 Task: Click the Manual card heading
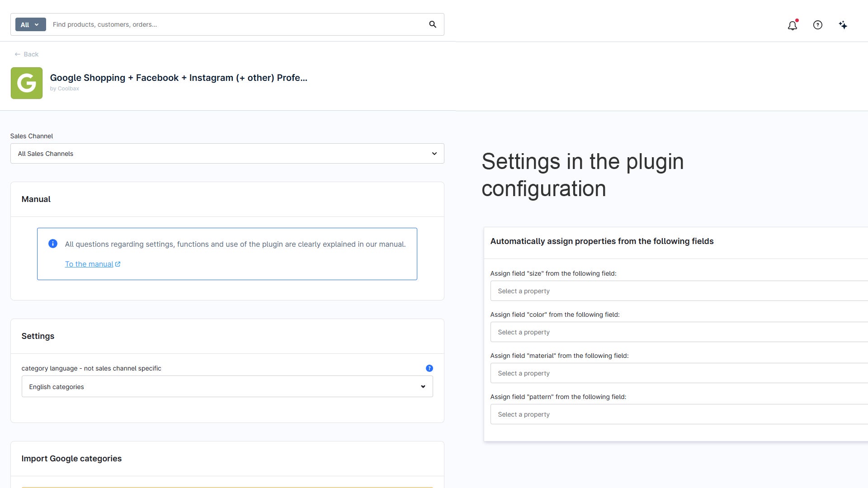36,199
